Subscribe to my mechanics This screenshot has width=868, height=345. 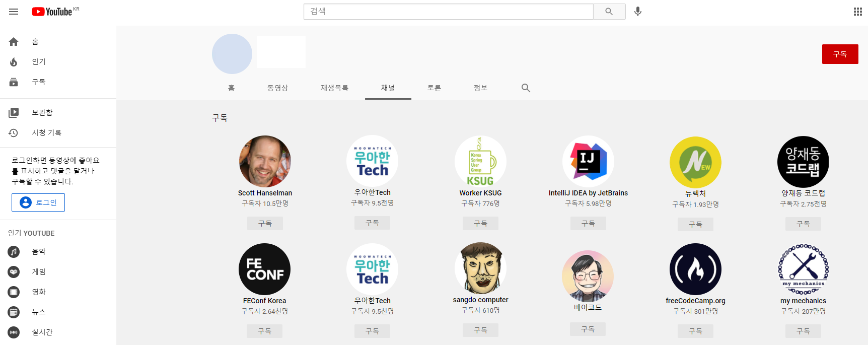pos(803,331)
